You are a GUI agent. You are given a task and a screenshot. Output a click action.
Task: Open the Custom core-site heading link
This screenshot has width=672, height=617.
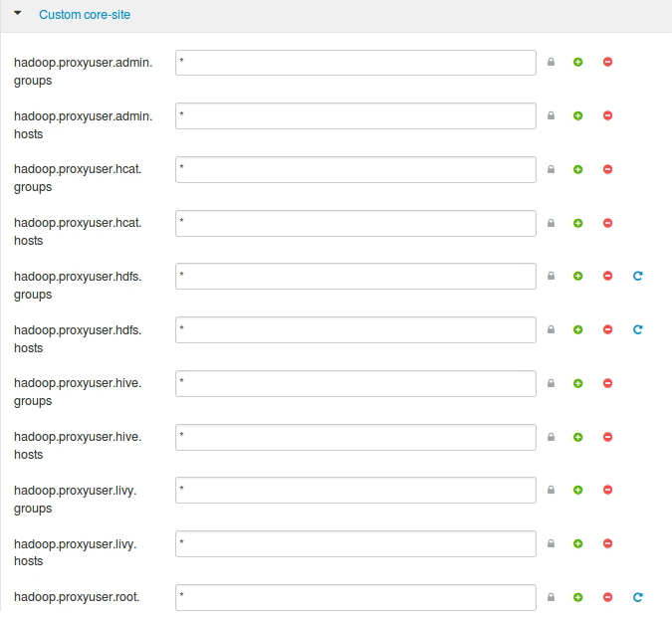point(85,15)
